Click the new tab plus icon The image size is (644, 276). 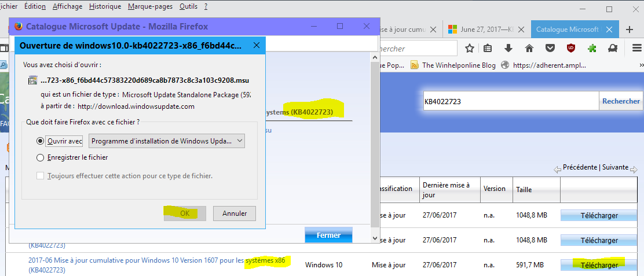coord(629,30)
